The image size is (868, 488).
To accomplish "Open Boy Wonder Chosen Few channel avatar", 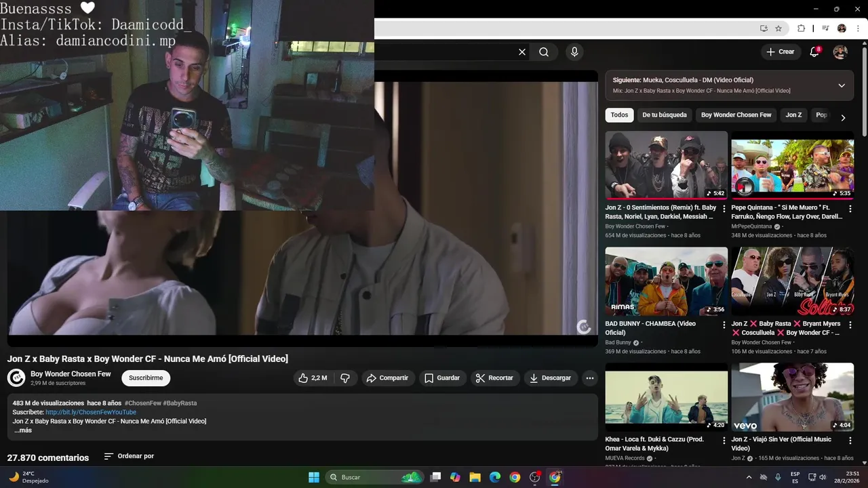I will pyautogui.click(x=16, y=378).
